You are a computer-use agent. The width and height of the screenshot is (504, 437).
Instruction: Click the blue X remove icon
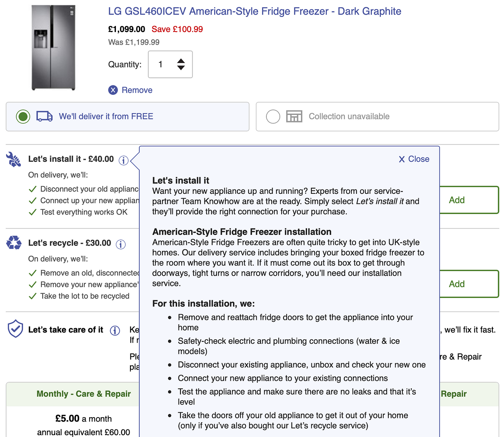[113, 90]
